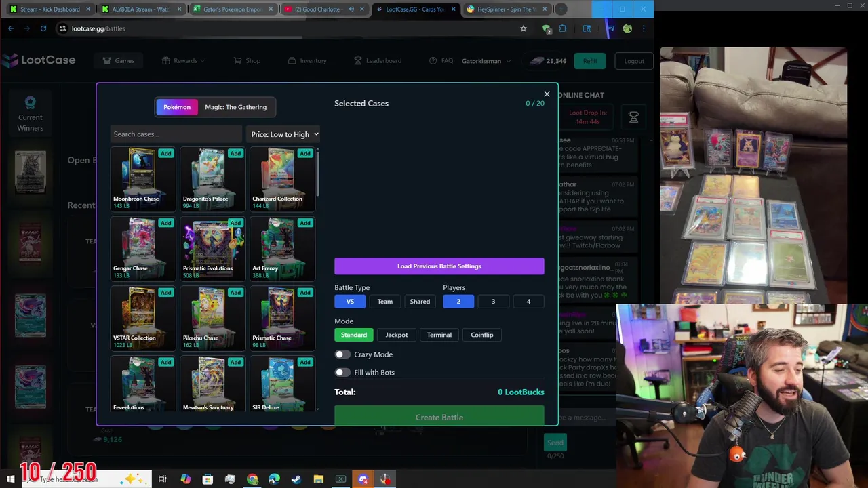
Task: Open Steam from the taskbar
Action: point(296,479)
